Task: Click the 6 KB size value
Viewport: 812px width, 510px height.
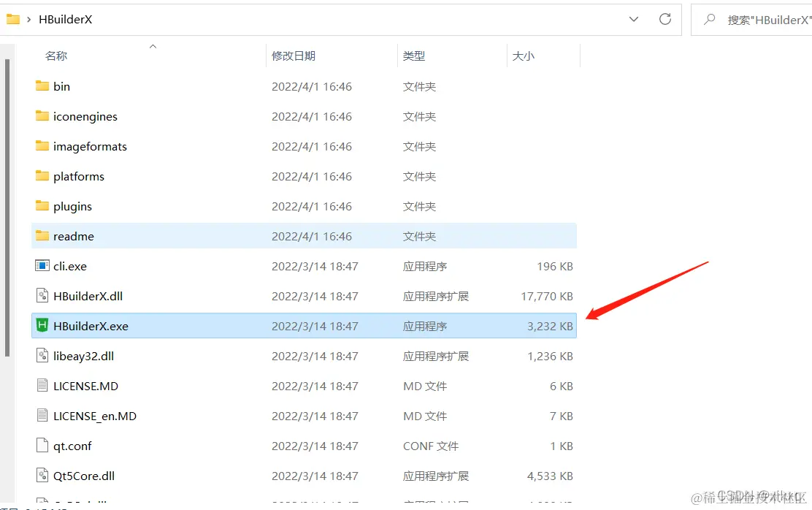Action: tap(562, 386)
